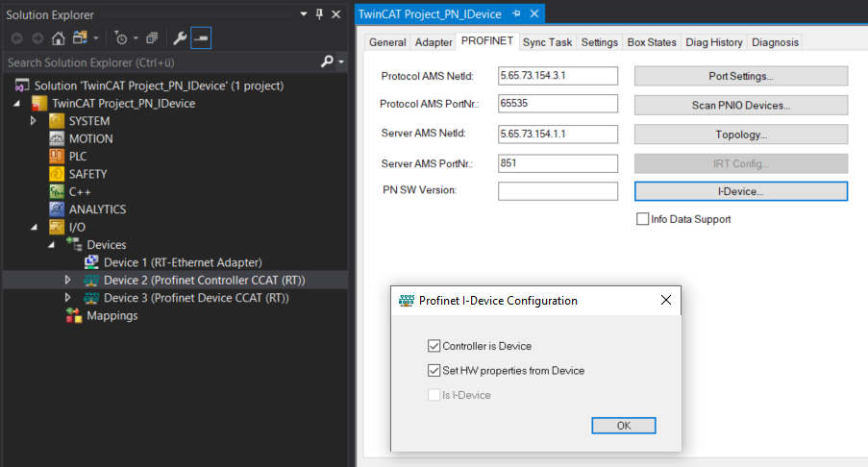Open the Topology... button
868x467 pixels.
[741, 135]
